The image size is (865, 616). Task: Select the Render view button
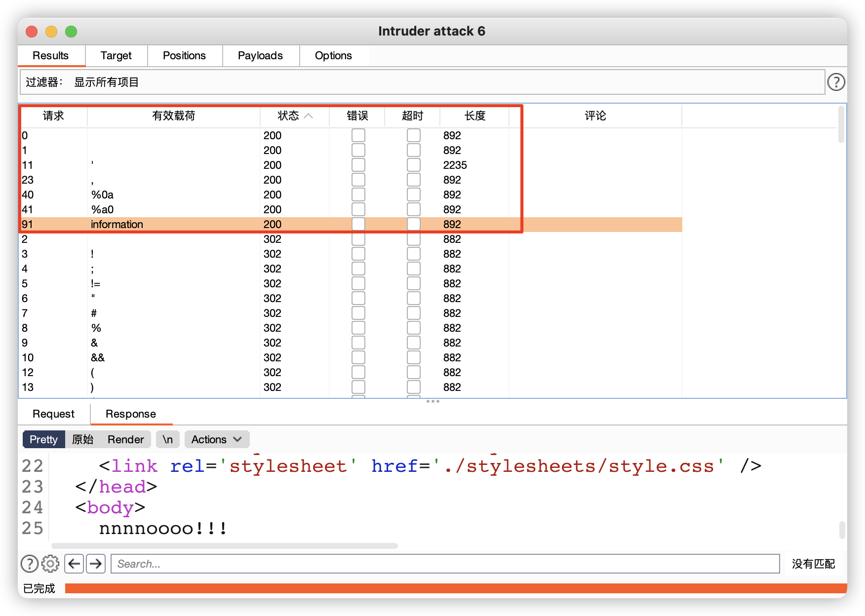[125, 439]
